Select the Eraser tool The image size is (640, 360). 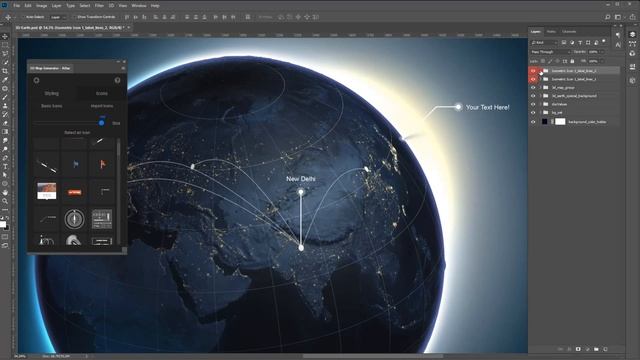[5, 123]
